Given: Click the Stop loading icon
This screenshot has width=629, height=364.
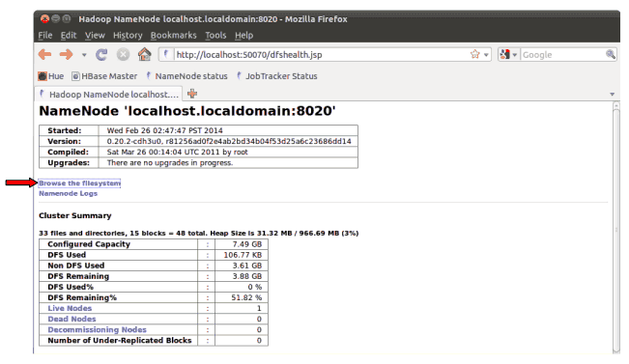Looking at the screenshot, I should (x=123, y=54).
